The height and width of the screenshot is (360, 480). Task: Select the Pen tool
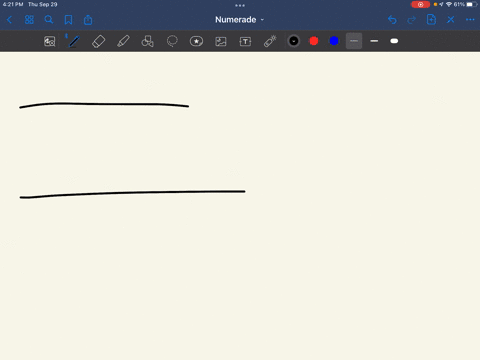[x=74, y=41]
